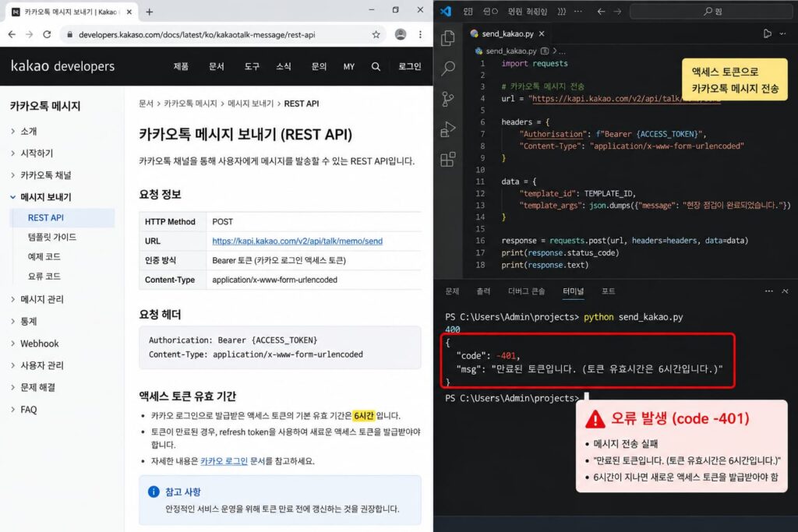The height and width of the screenshot is (532, 798).
Task: Click send_kakao.py in the editor breadcrumb
Action: pyautogui.click(x=511, y=51)
